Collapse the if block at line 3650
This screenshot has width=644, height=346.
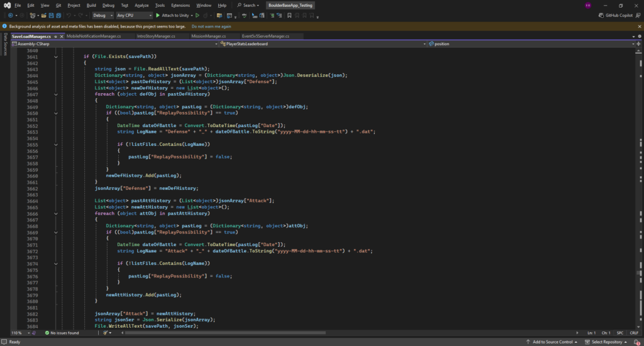point(56,113)
